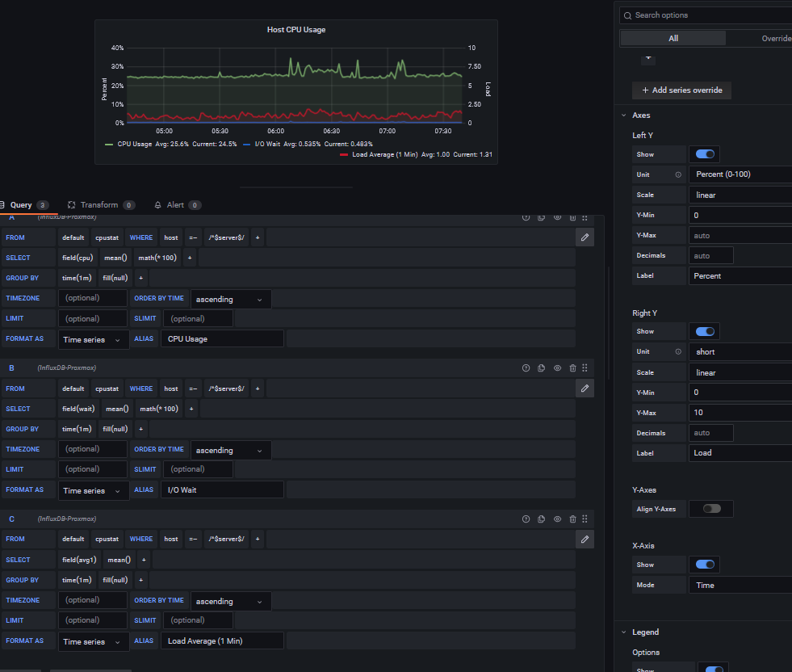Image resolution: width=792 pixels, height=672 pixels.
Task: Toggle Right Y axis Show switch
Action: [705, 331]
